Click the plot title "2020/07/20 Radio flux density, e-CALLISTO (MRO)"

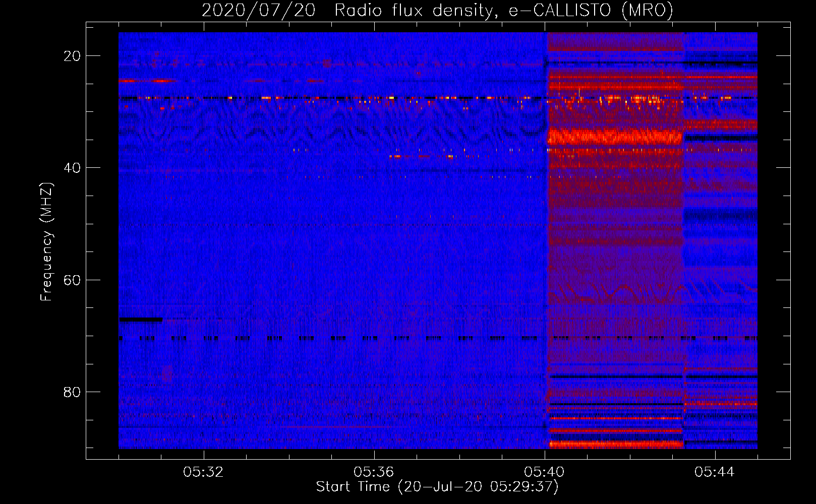pos(437,10)
